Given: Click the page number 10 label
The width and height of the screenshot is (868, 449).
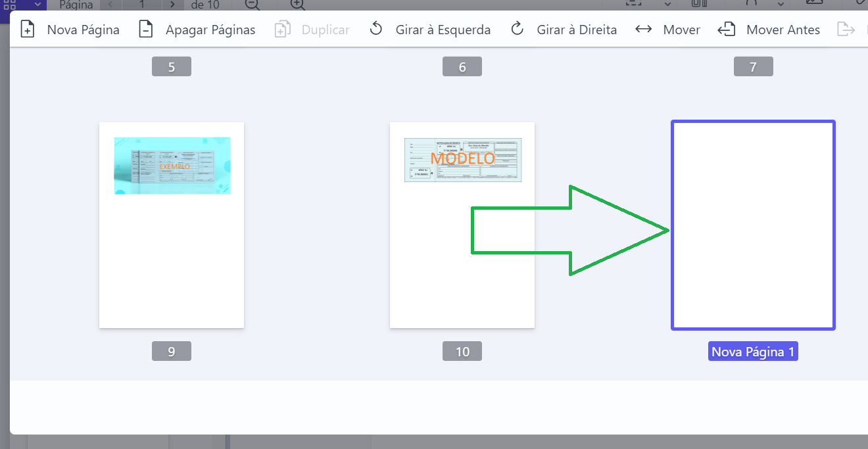Looking at the screenshot, I should pyautogui.click(x=462, y=352).
